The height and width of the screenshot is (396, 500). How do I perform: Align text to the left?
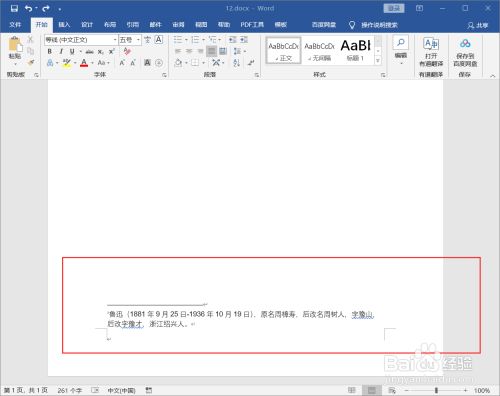(178, 51)
